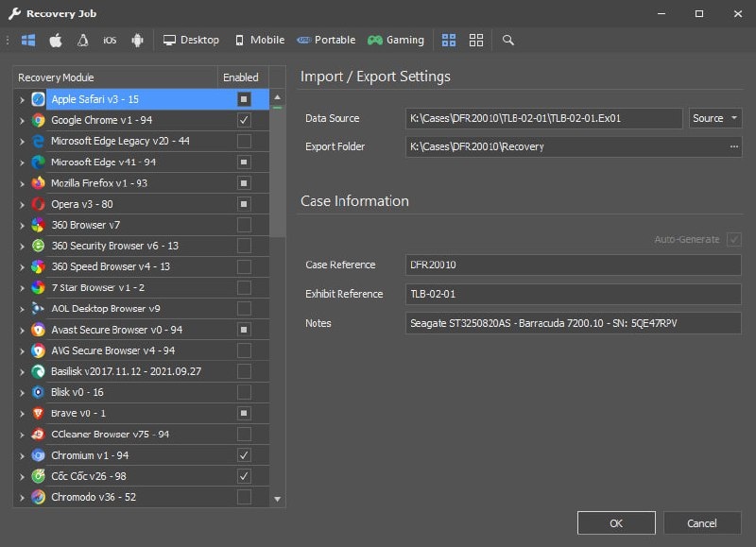Enable 360 Browser v7 checkbox
Viewport: 756px width, 547px height.
point(244,225)
